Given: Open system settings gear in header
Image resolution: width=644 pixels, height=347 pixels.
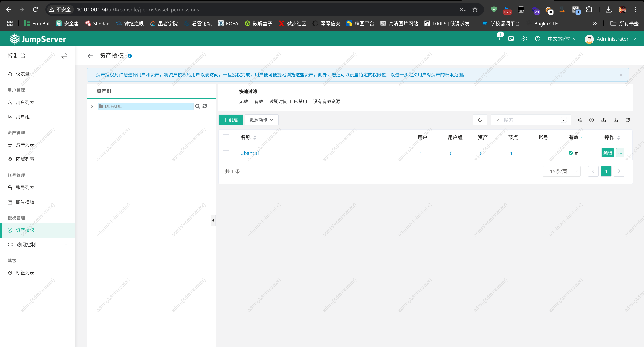Looking at the screenshot, I should (x=524, y=39).
